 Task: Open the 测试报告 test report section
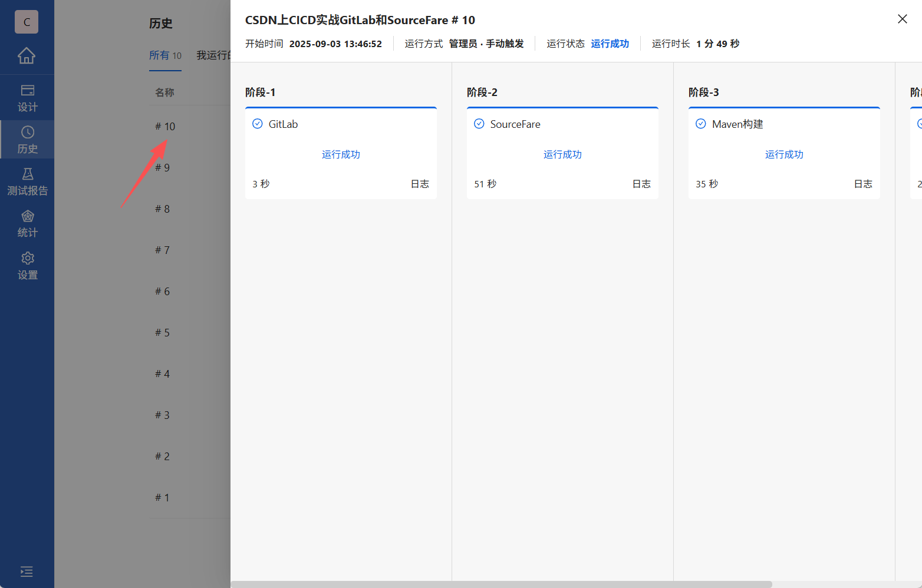point(27,181)
